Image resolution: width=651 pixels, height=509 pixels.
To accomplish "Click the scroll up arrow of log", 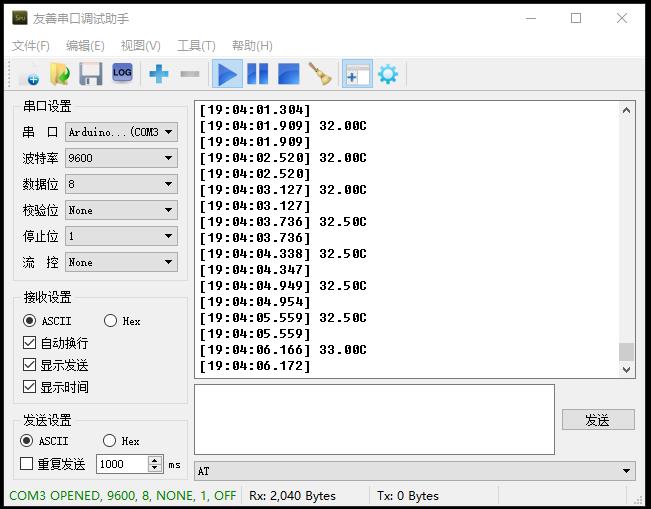I will pyautogui.click(x=626, y=110).
